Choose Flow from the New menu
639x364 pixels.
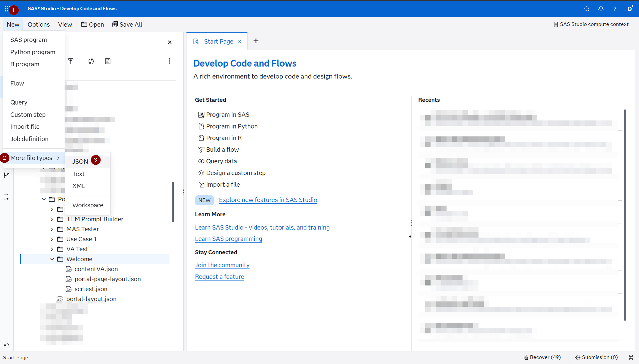(x=34, y=84)
